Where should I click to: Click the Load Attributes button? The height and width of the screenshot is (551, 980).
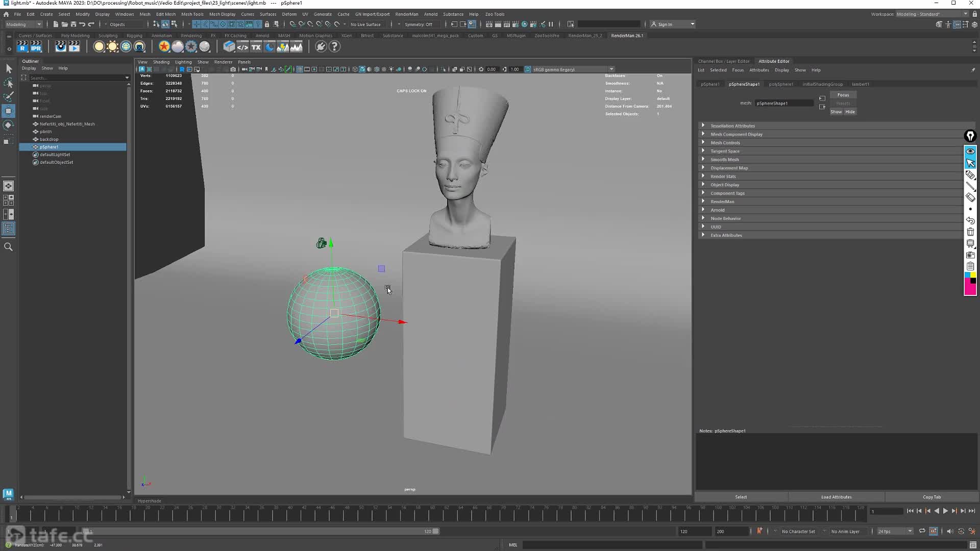point(836,497)
